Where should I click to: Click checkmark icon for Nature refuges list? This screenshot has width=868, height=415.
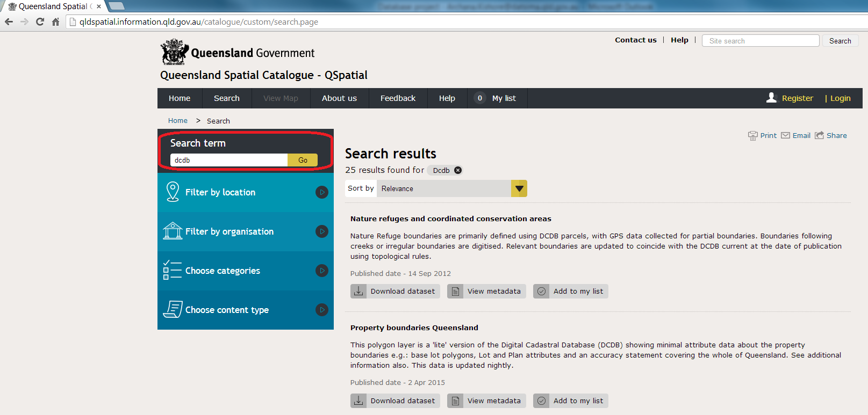click(541, 291)
